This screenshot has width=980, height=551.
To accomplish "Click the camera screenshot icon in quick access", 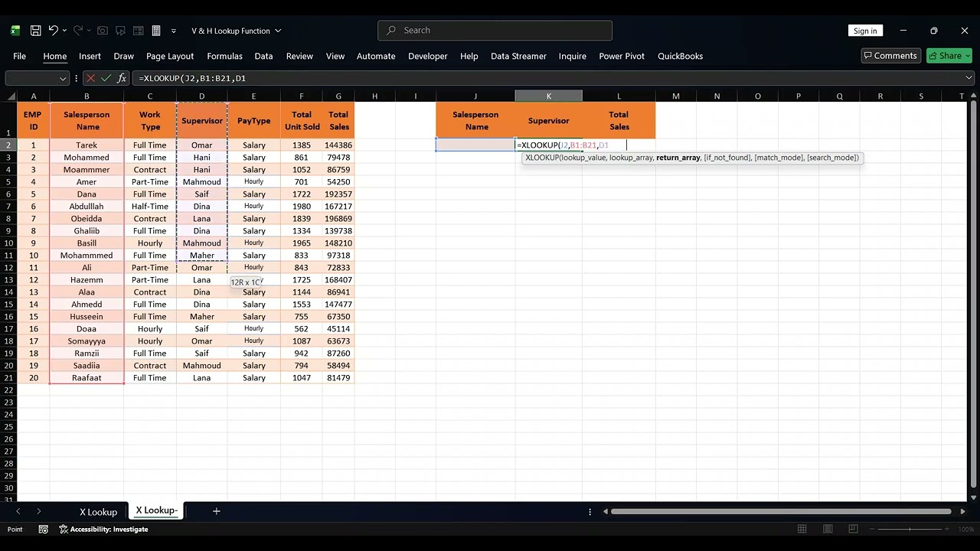I will [103, 31].
